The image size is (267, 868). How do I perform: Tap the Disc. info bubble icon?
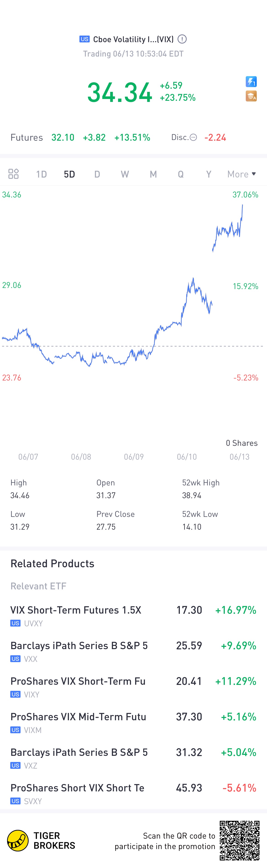point(193,137)
